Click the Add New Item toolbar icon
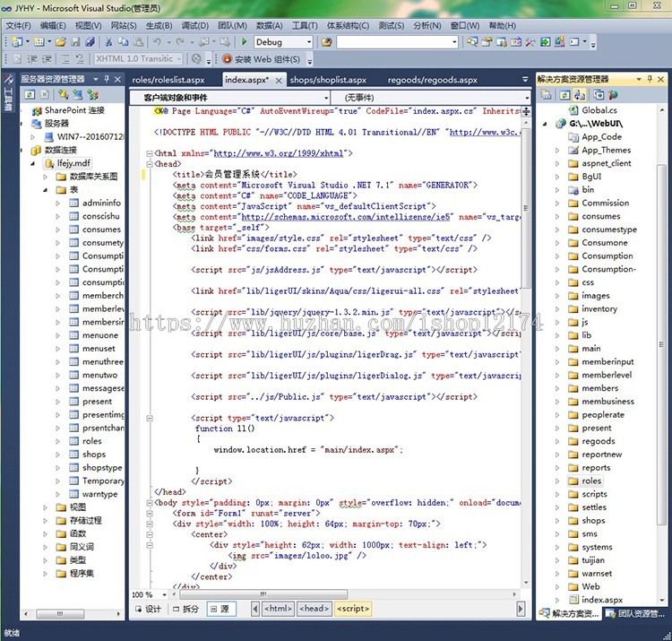Screen dimensions: 672x641 pyautogui.click(x=39, y=41)
